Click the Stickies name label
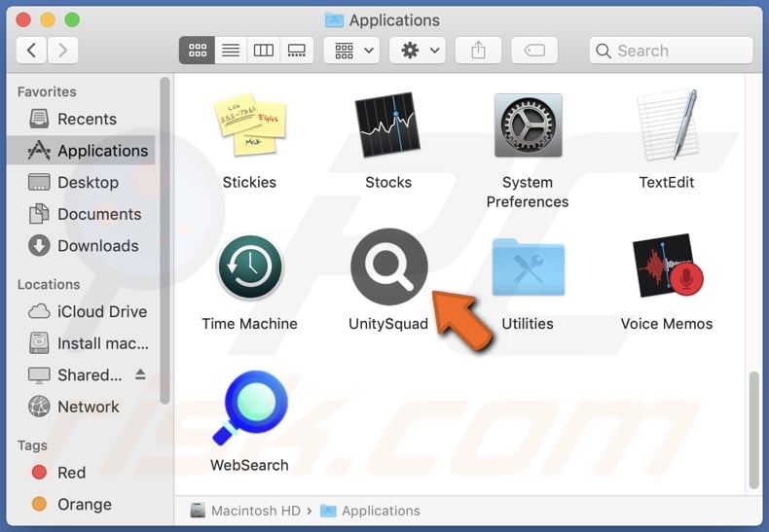769x532 pixels. coord(249,182)
